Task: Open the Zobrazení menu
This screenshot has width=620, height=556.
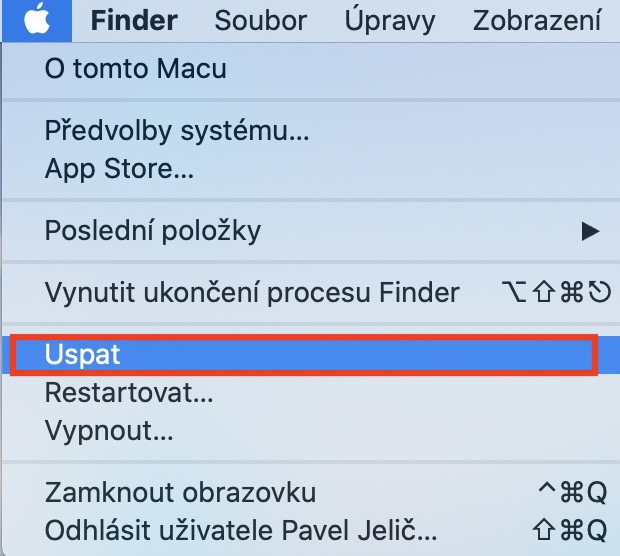Action: [537, 20]
